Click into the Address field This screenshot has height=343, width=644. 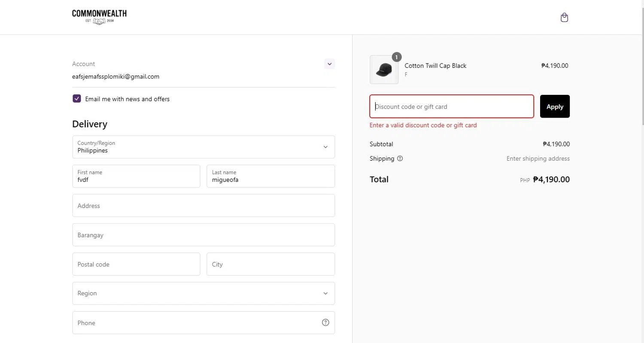coord(204,206)
